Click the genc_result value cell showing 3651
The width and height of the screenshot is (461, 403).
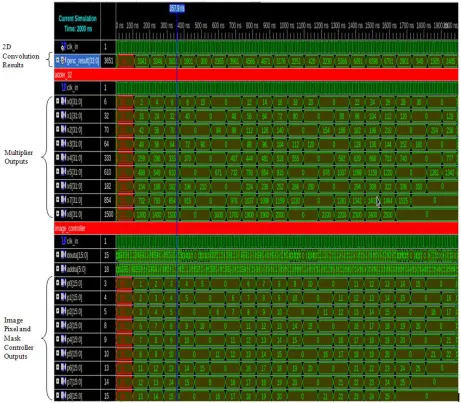(x=108, y=61)
